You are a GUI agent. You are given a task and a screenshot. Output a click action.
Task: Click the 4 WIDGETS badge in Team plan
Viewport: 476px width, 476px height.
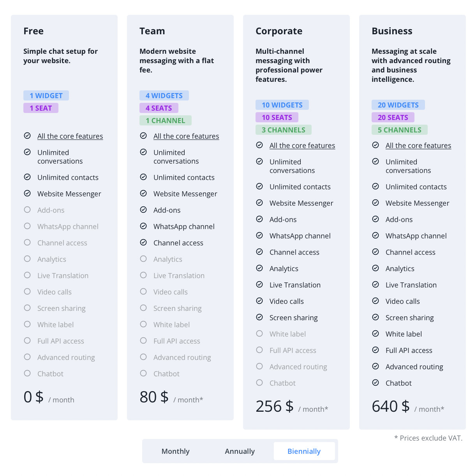click(164, 95)
